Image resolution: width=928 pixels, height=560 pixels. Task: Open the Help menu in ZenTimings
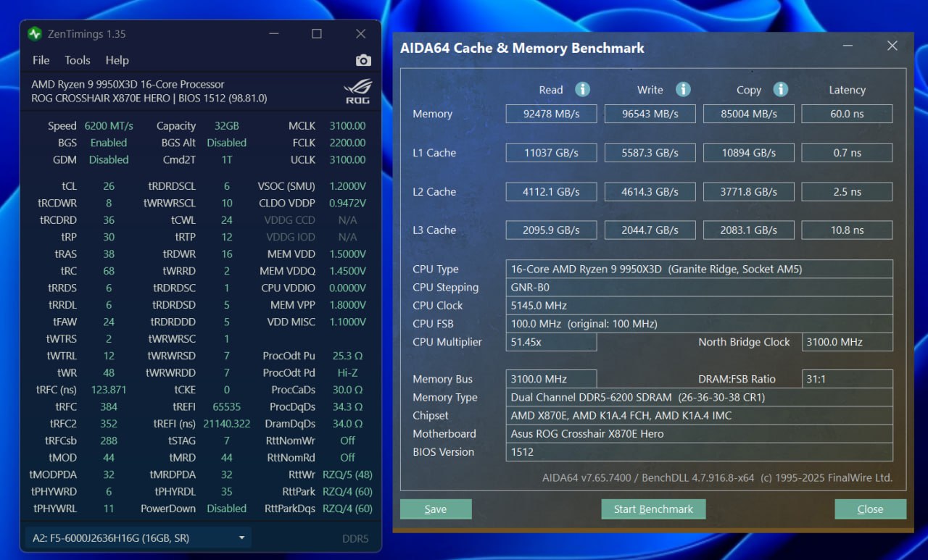tap(117, 60)
